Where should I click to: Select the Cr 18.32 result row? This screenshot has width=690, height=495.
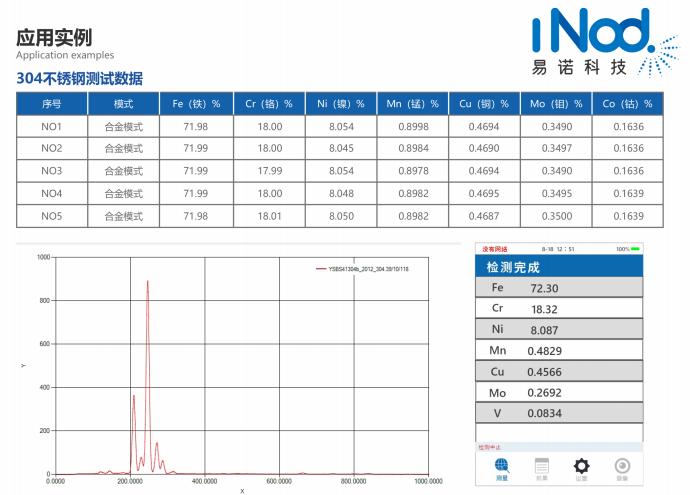tap(559, 308)
